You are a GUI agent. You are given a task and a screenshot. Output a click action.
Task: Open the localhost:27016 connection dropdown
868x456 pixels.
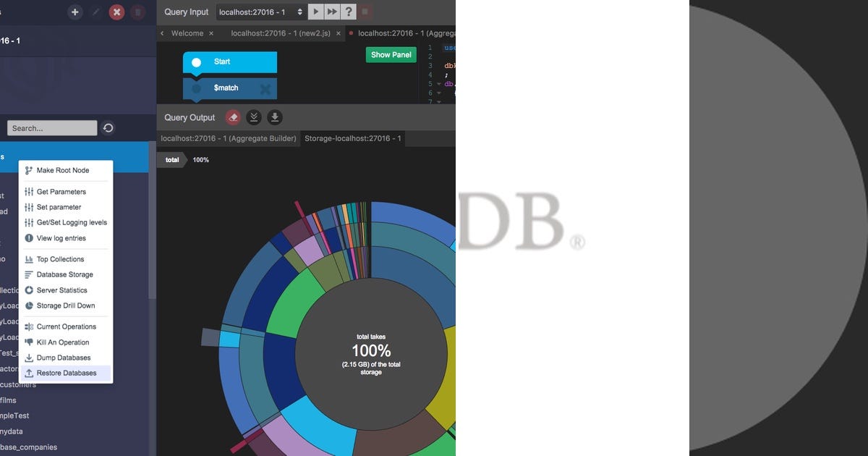(261, 11)
